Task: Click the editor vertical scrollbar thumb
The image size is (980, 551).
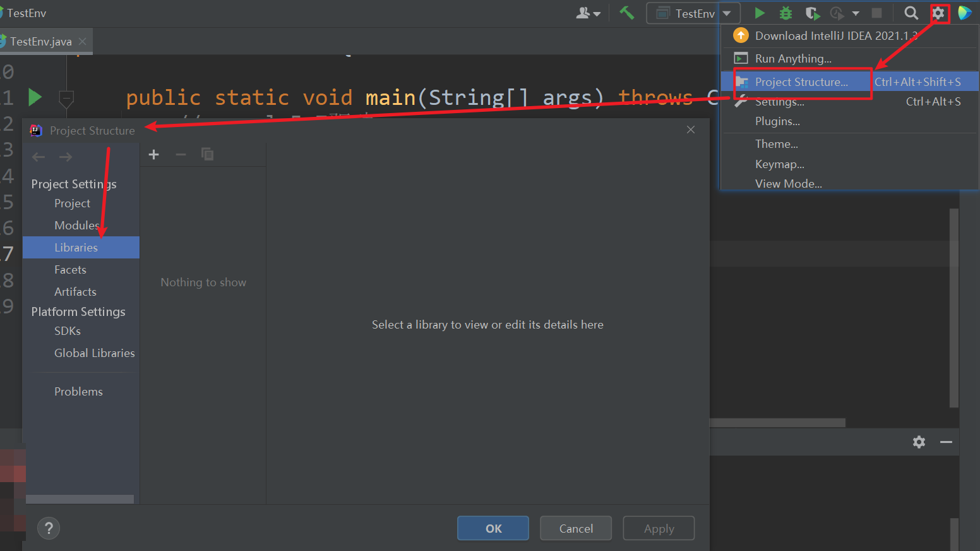Action: (x=954, y=308)
